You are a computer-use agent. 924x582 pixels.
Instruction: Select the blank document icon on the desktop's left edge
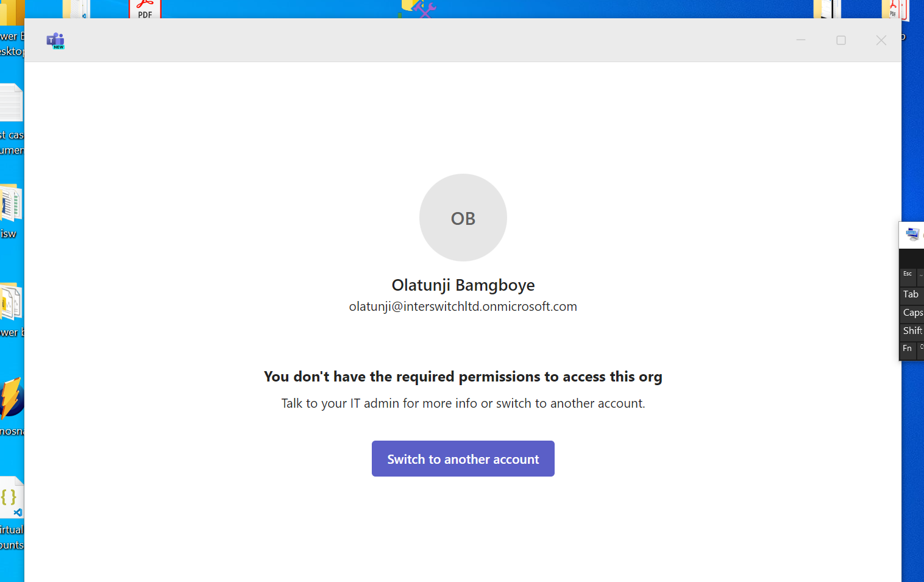(x=11, y=103)
